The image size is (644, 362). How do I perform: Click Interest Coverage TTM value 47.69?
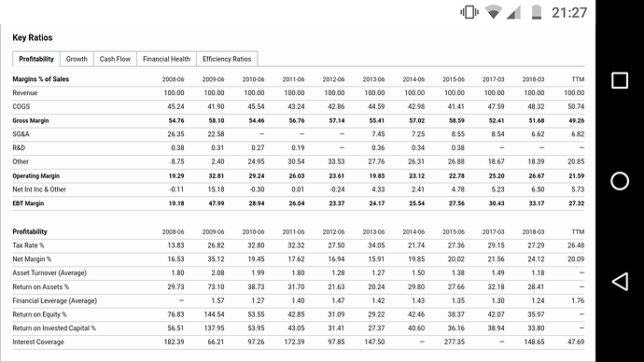tap(576, 341)
